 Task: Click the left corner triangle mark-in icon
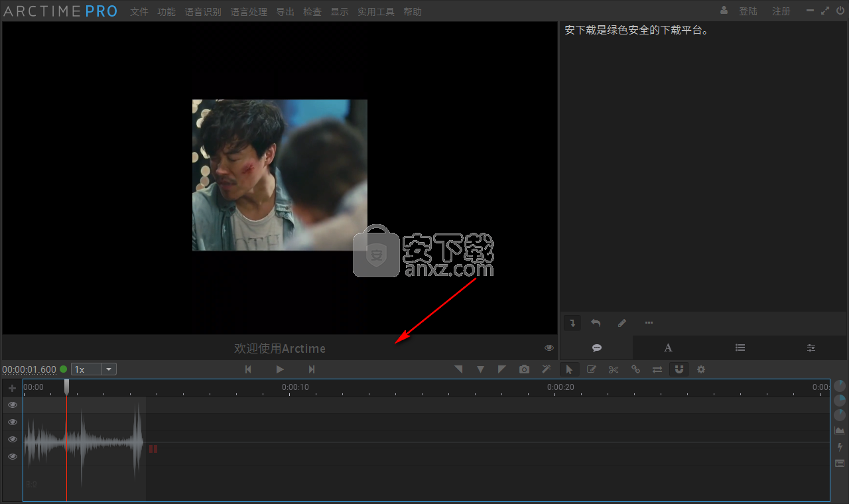point(458,369)
